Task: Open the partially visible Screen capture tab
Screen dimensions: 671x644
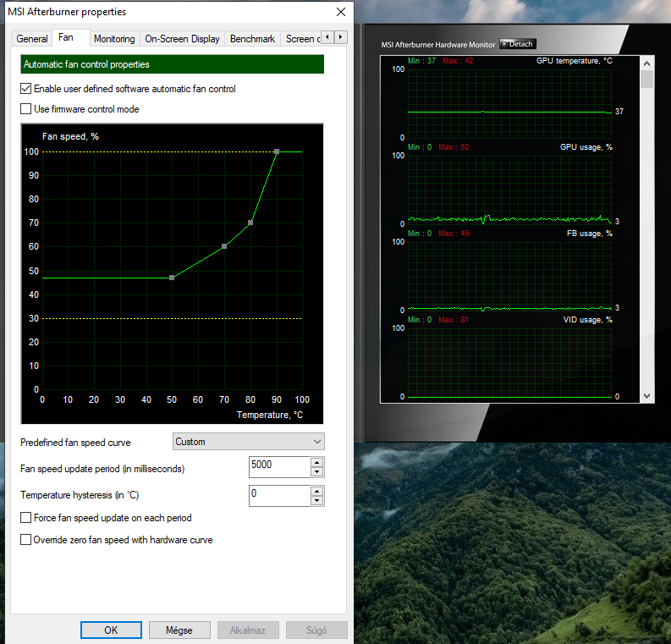Action: [301, 39]
